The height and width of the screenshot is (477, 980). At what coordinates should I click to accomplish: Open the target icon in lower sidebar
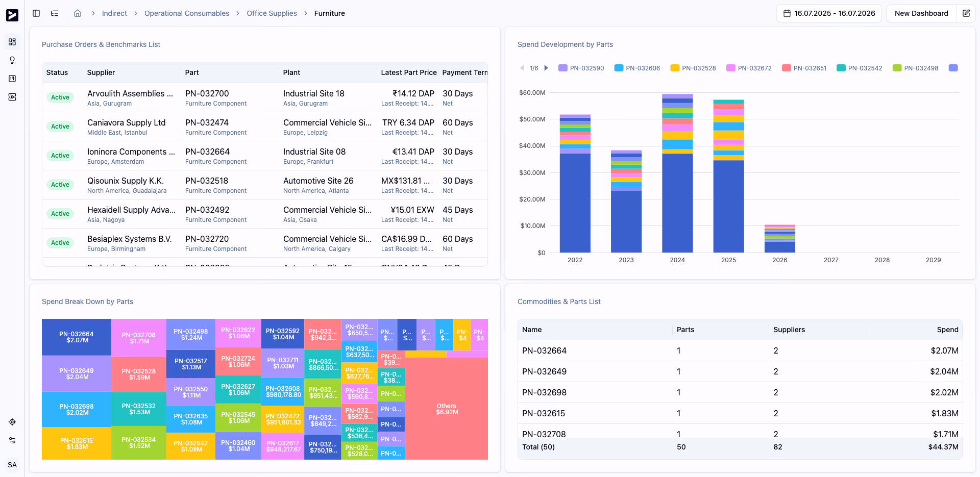(x=12, y=422)
